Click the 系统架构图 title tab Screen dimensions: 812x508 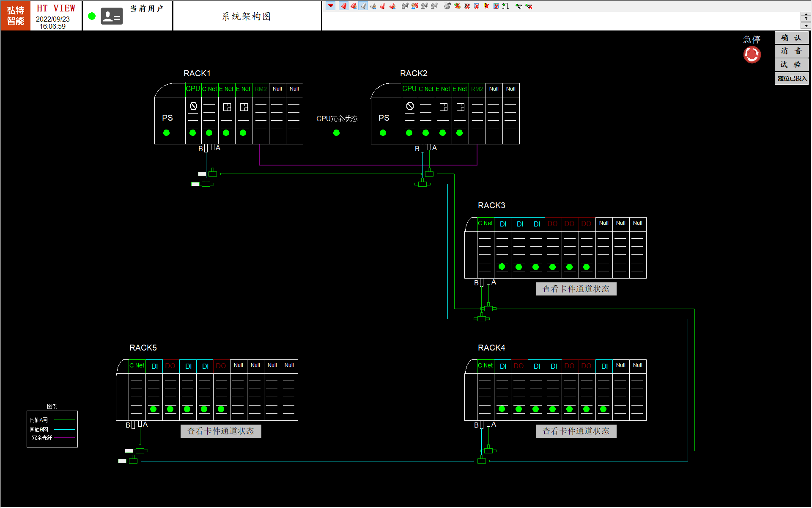[247, 17]
